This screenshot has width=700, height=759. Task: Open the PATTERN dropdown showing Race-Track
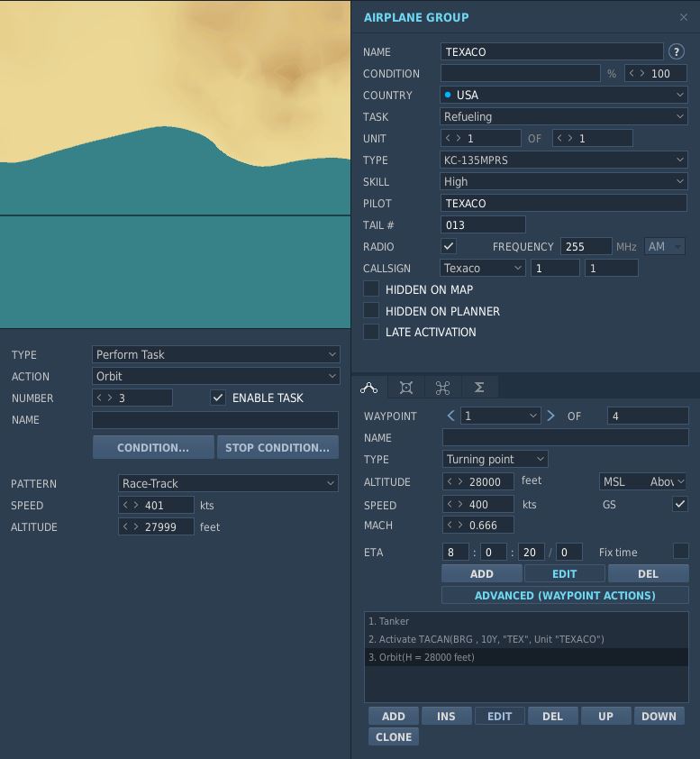228,483
